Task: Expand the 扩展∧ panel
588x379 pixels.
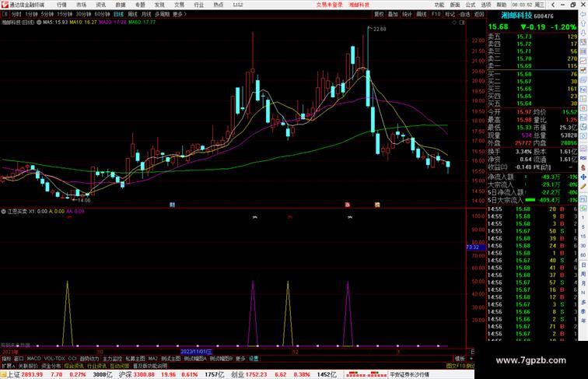Action: pos(8,366)
